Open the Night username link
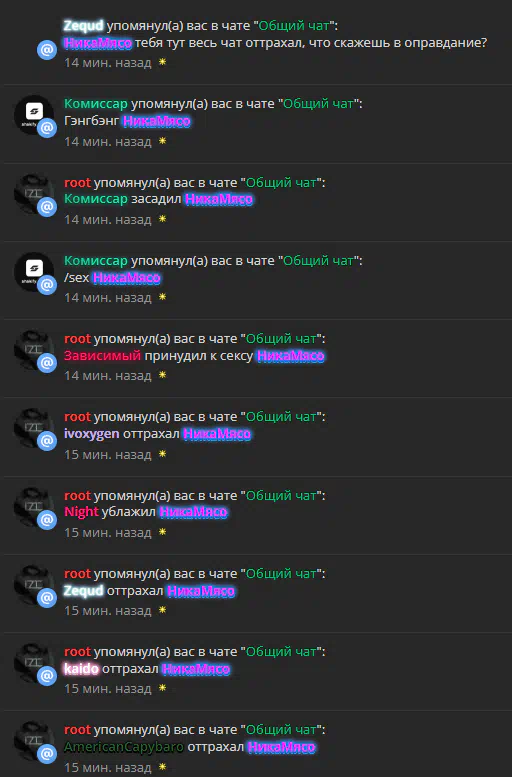512x777 pixels. [81, 512]
